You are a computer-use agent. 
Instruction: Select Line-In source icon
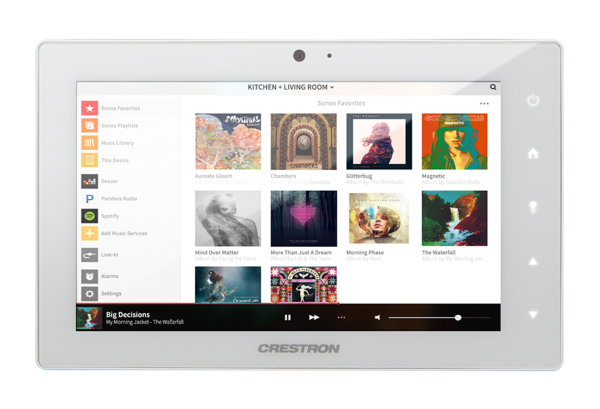click(x=90, y=255)
